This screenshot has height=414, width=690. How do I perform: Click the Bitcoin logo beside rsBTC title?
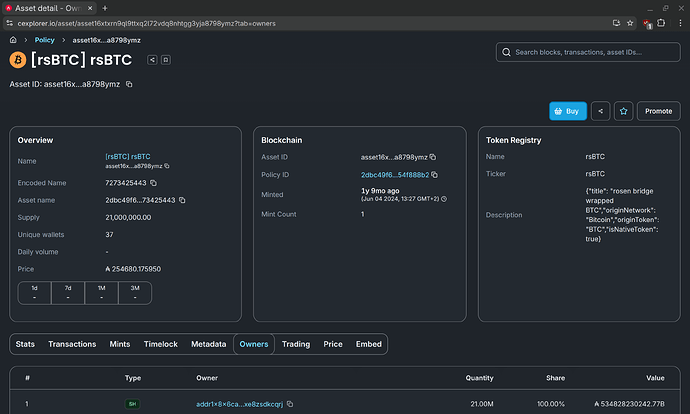pyautogui.click(x=18, y=60)
